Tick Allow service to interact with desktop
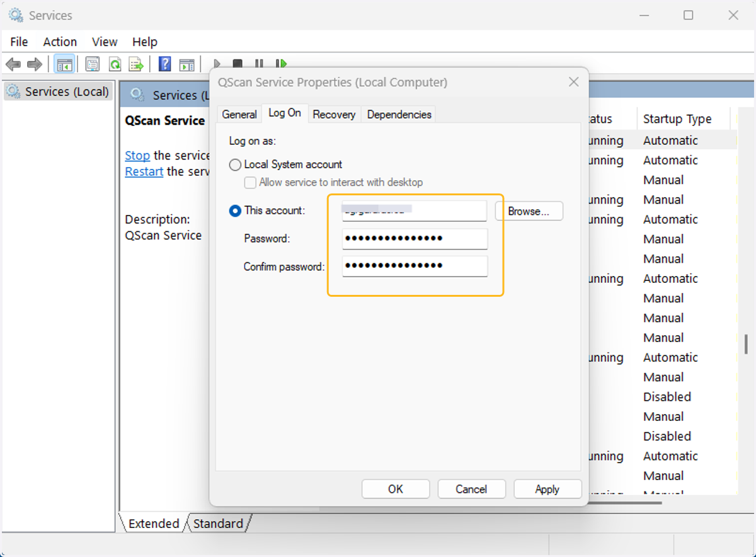Screen dimensions: 756x557 250,183
